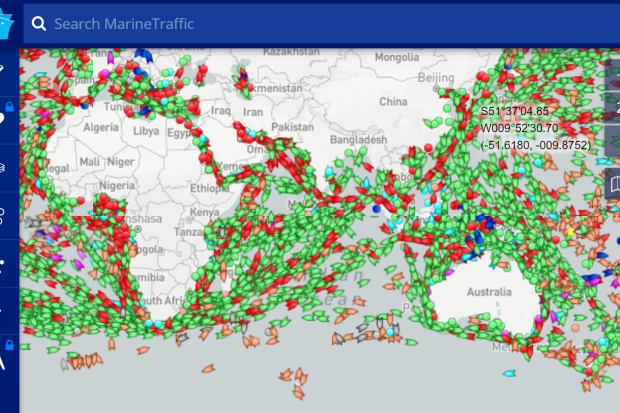This screenshot has width=620, height=413.
Task: Click the Kazakhstan label on the map
Action: (x=291, y=51)
